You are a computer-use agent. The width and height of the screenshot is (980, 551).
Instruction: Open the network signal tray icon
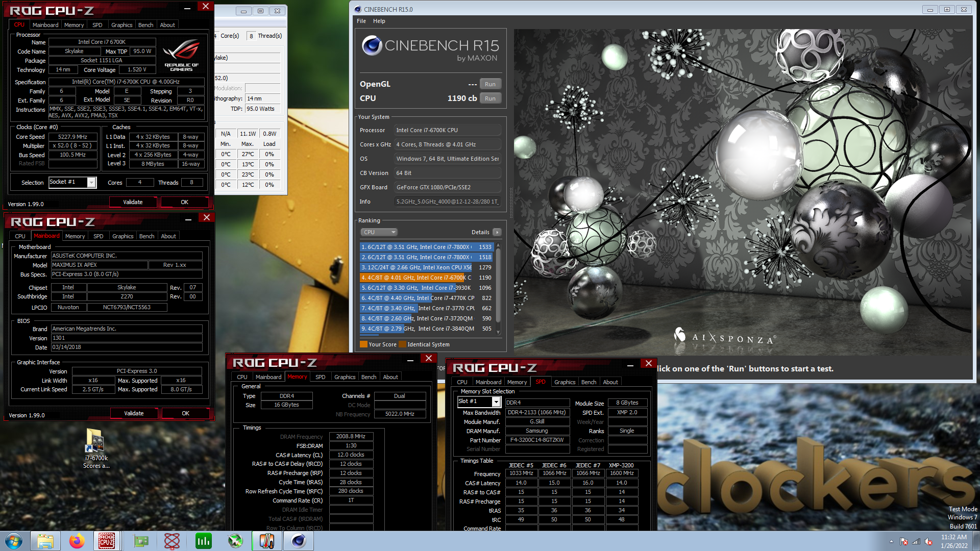[x=916, y=541]
